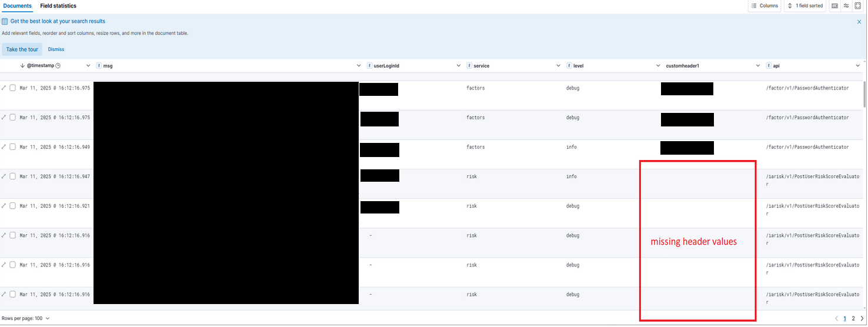Expand document at 16:12:16.947
This screenshot has height=327, width=868.
[4, 176]
